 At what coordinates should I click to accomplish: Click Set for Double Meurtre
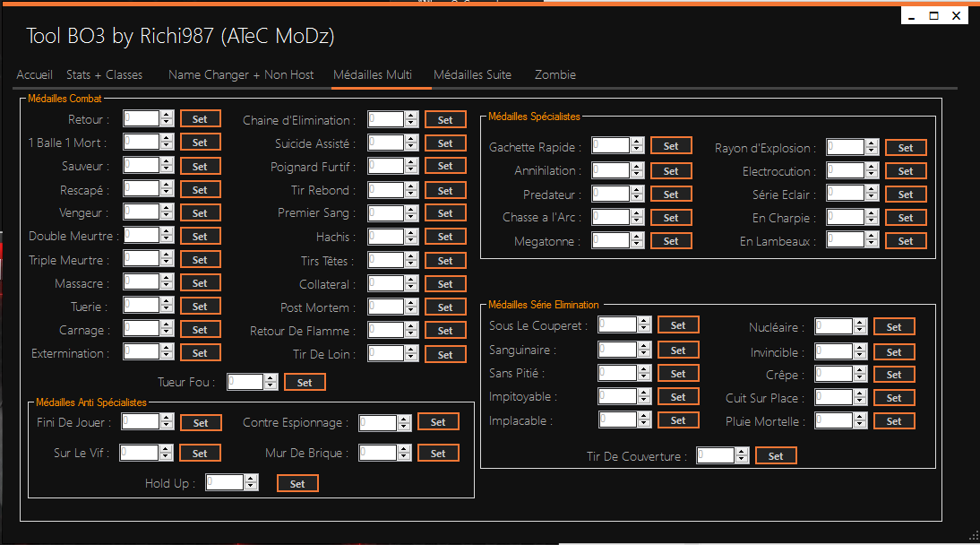tap(200, 237)
